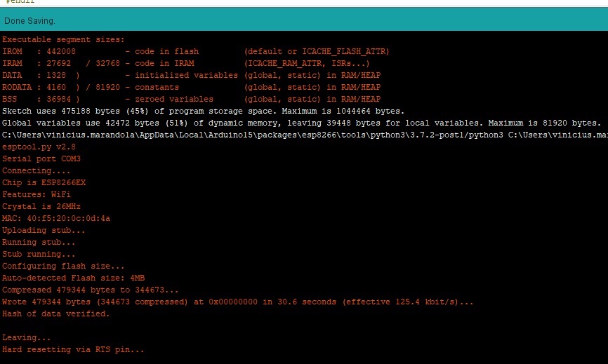Click the "Hash of data verified." line
This screenshot has height=364, width=608.
pos(56,314)
